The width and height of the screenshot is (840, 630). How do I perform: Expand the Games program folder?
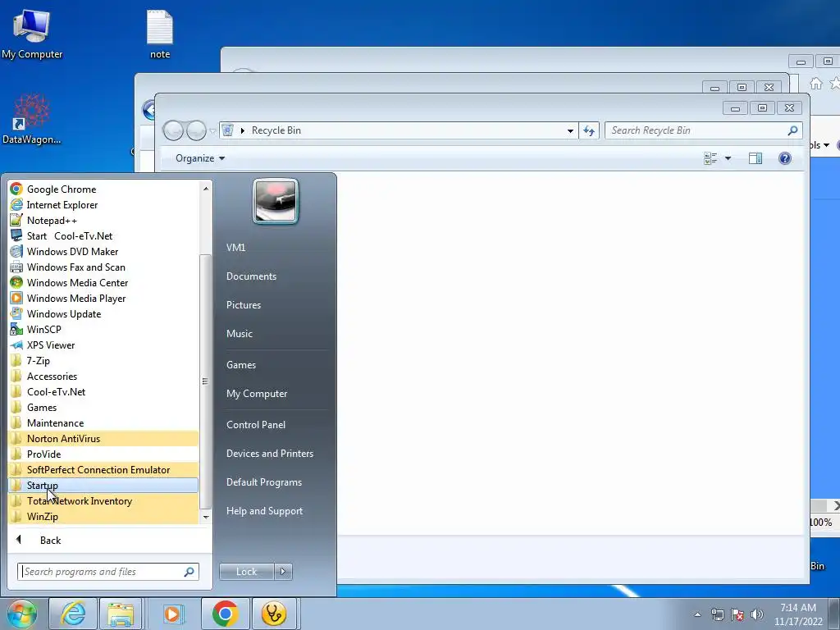[103, 407]
